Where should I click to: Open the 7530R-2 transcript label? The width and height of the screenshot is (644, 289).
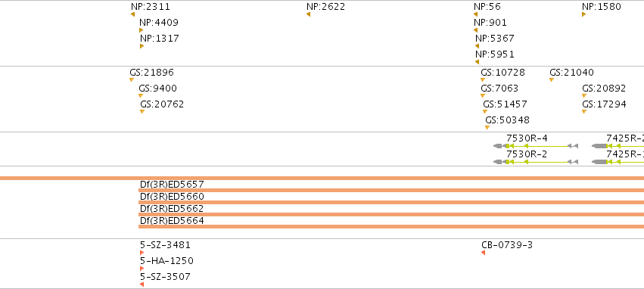pos(527,154)
